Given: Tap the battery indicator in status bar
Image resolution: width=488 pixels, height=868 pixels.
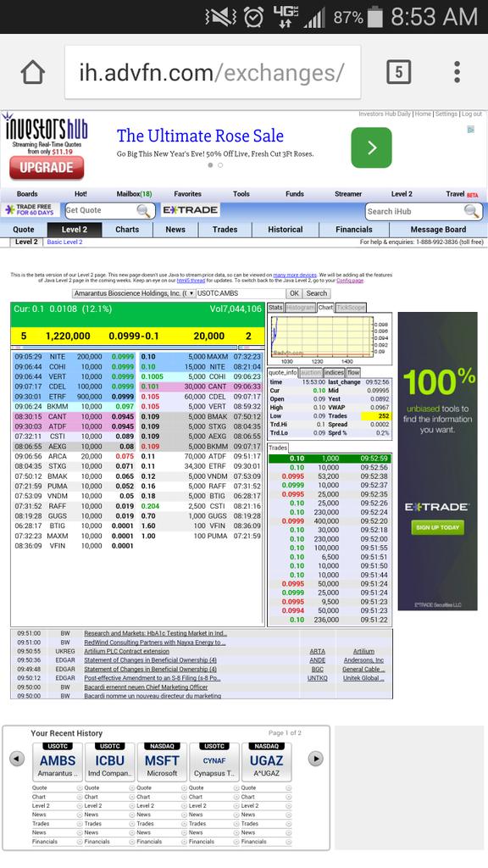Looking at the screenshot, I should point(375,17).
